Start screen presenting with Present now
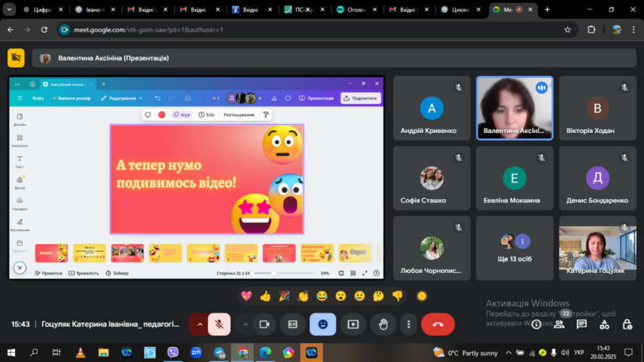The image size is (644, 362). (x=353, y=324)
